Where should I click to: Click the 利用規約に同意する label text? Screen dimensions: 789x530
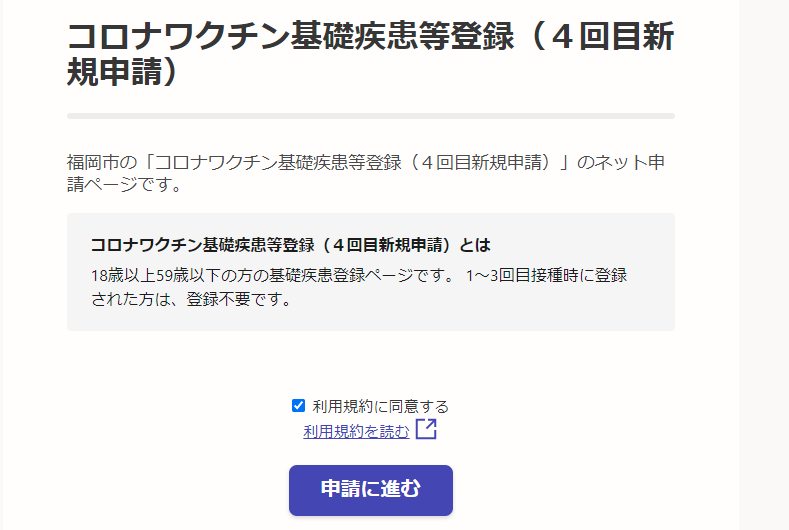point(380,406)
